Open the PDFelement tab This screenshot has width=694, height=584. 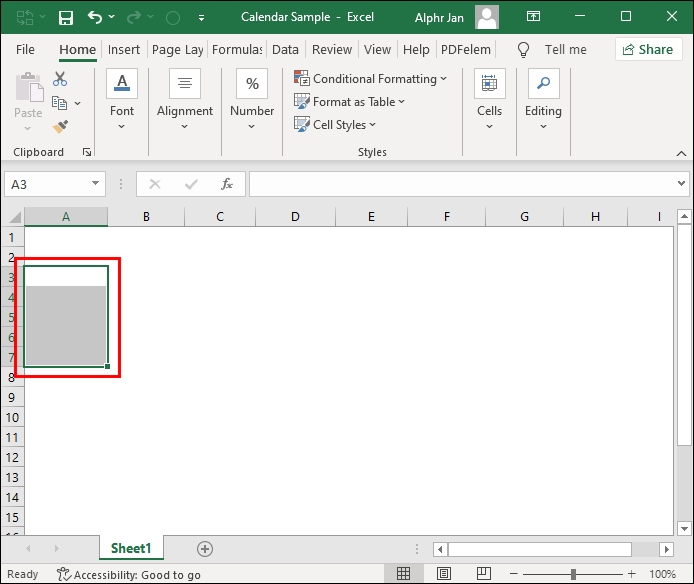coord(466,50)
